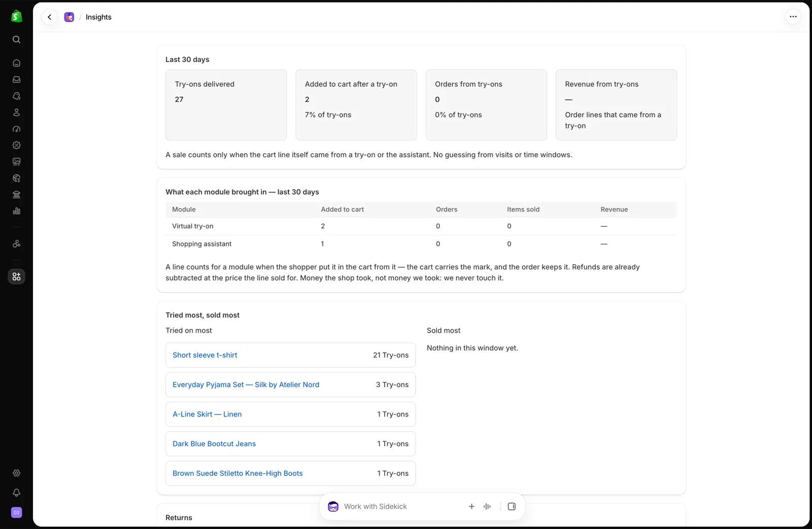Open Settings gear icon in sidebar
The image size is (812, 529).
16,473
